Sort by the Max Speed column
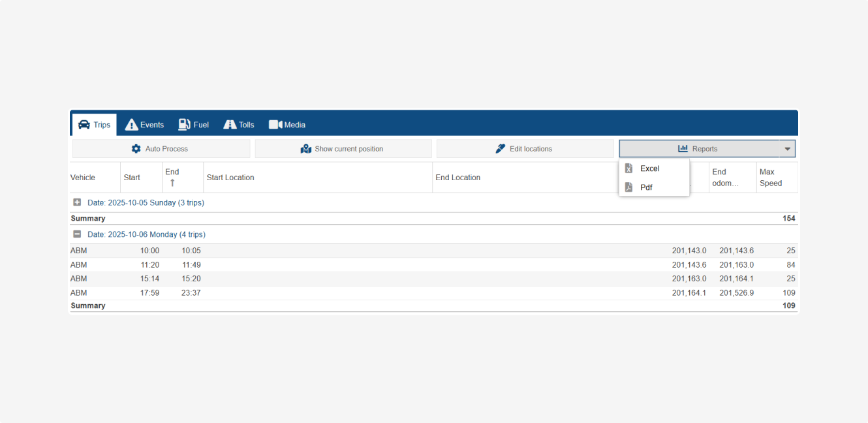The width and height of the screenshot is (868, 423). click(x=771, y=178)
